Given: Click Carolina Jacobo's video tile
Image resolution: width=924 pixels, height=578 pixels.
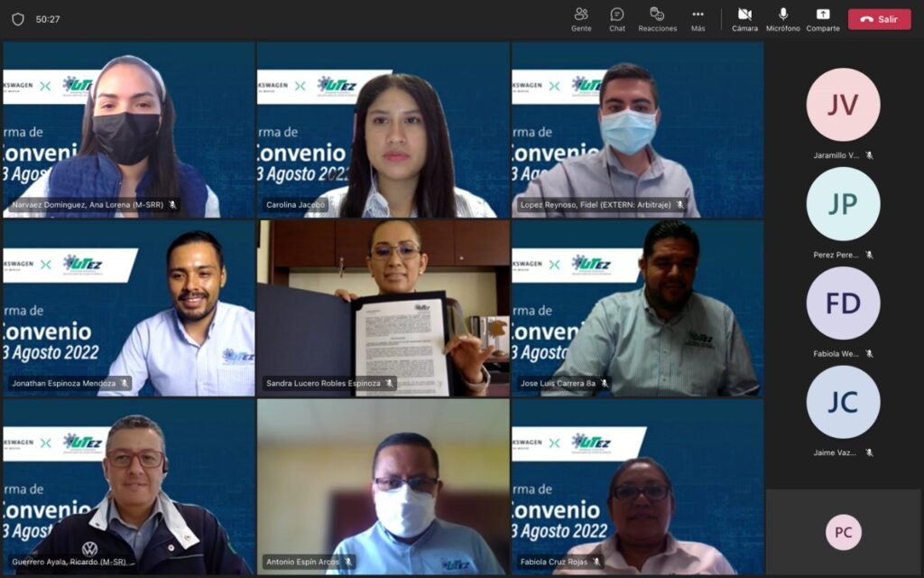Looking at the screenshot, I should (x=383, y=129).
